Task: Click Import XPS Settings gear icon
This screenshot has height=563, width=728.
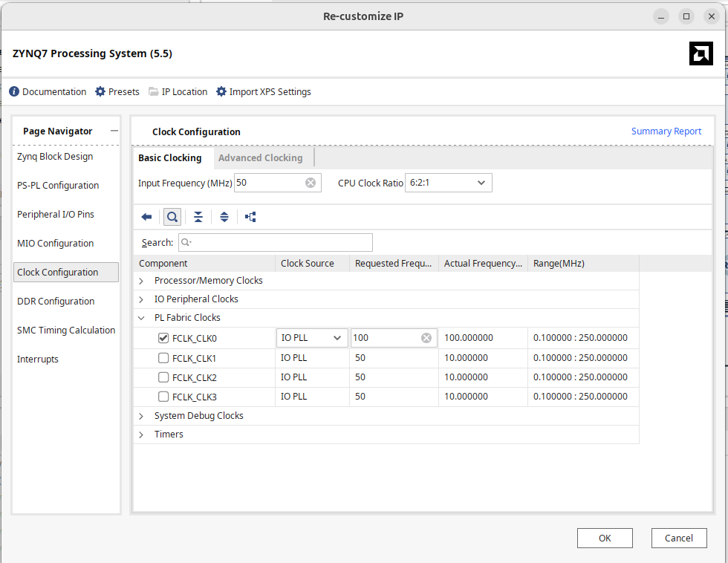Action: (x=221, y=92)
